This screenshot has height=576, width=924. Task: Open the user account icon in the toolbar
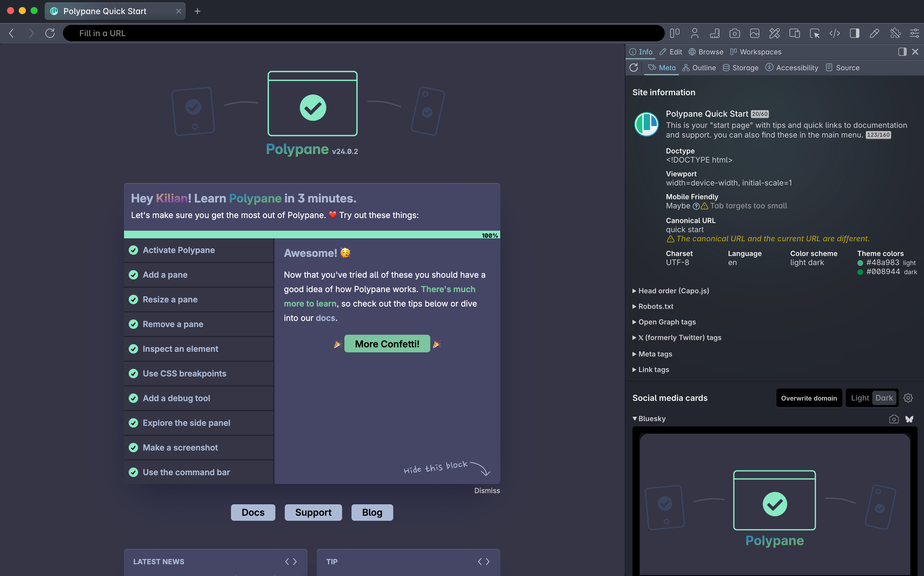pyautogui.click(x=694, y=33)
